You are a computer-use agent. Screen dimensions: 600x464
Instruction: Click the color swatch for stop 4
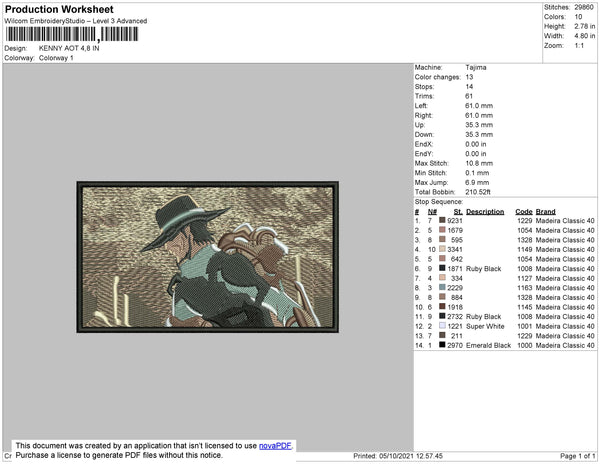click(442, 249)
